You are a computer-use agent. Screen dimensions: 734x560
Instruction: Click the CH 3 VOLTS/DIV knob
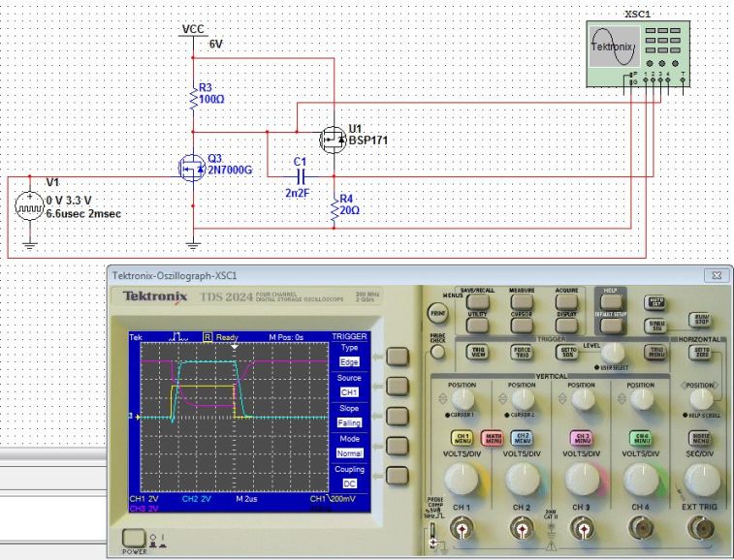(x=583, y=480)
